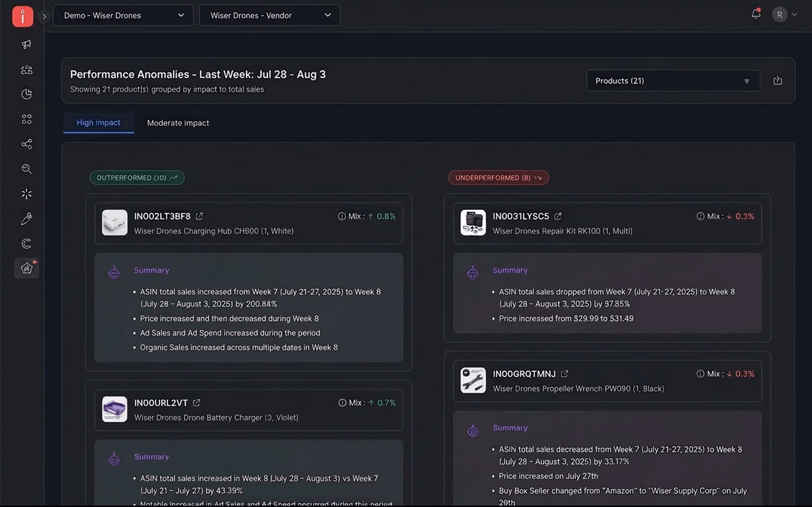Click the 'Performance Anomalies - Last Week' heading
This screenshot has width=812, height=507.
coord(198,74)
